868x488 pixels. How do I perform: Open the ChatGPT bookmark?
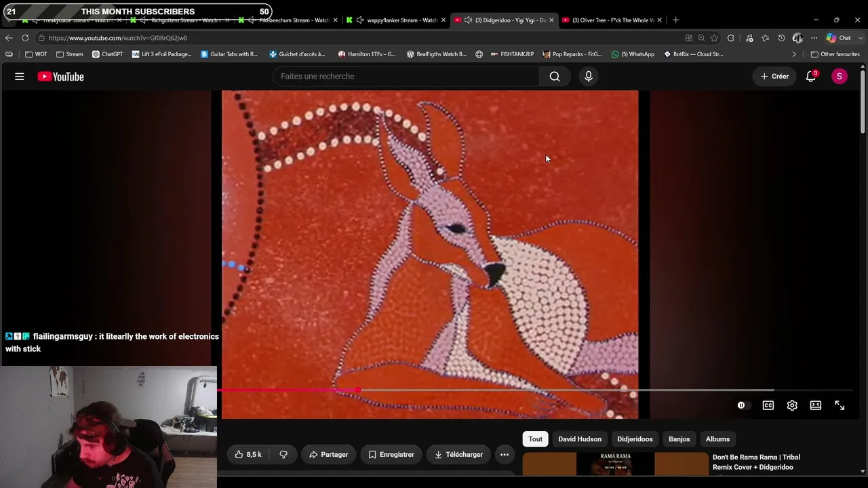[x=107, y=54]
